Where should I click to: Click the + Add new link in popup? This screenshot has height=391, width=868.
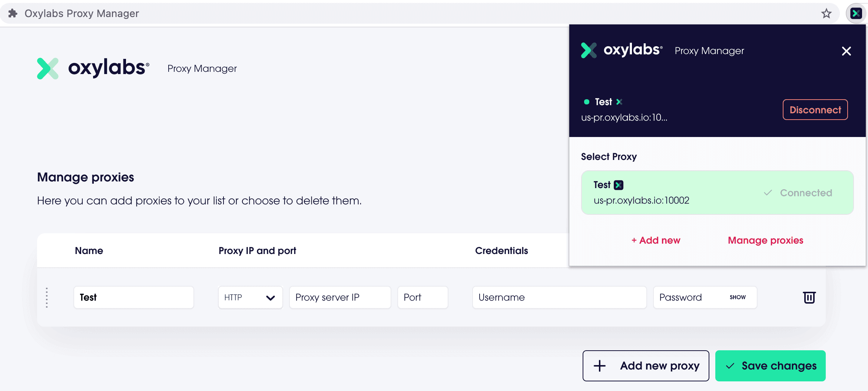pyautogui.click(x=656, y=240)
